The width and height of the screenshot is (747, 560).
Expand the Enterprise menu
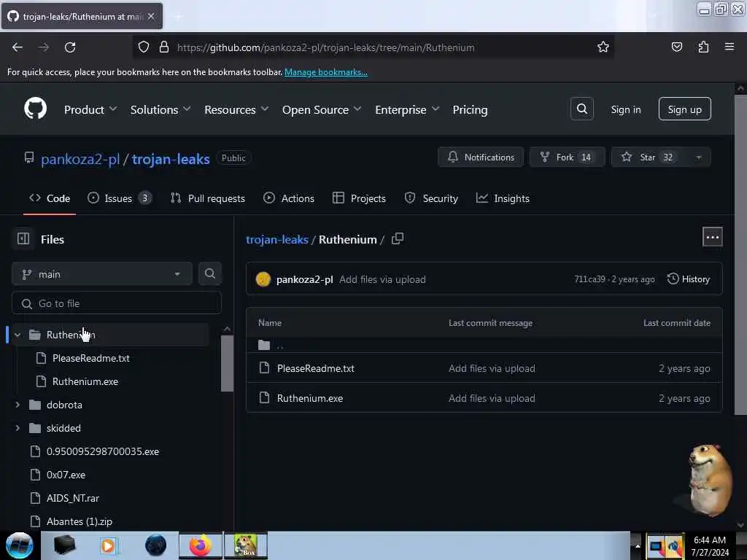407,109
